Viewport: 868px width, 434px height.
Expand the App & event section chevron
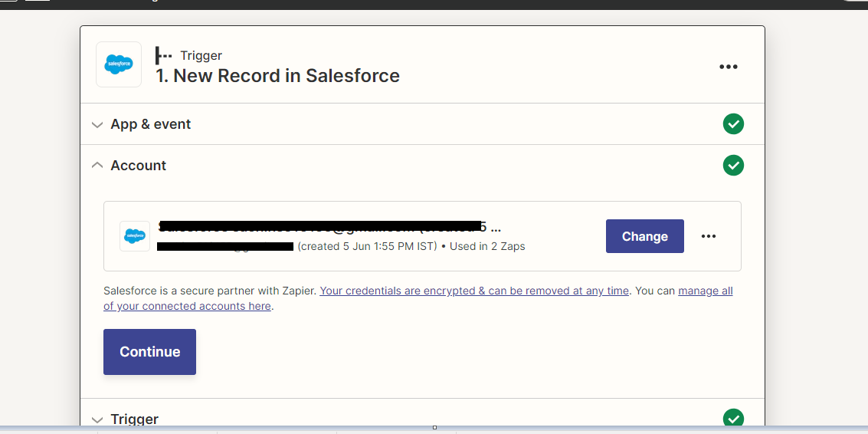(97, 124)
